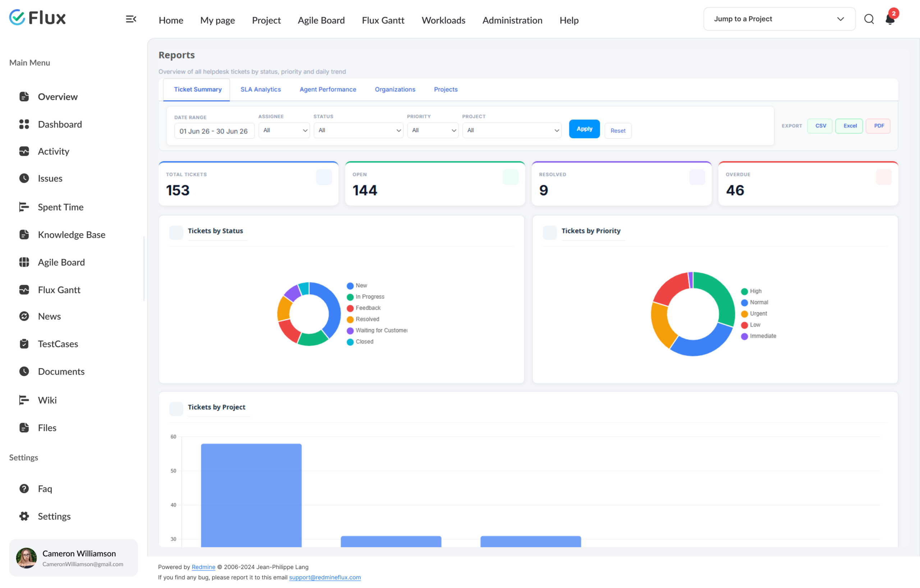Click the Agile Board icon in the sidebar

click(x=24, y=262)
